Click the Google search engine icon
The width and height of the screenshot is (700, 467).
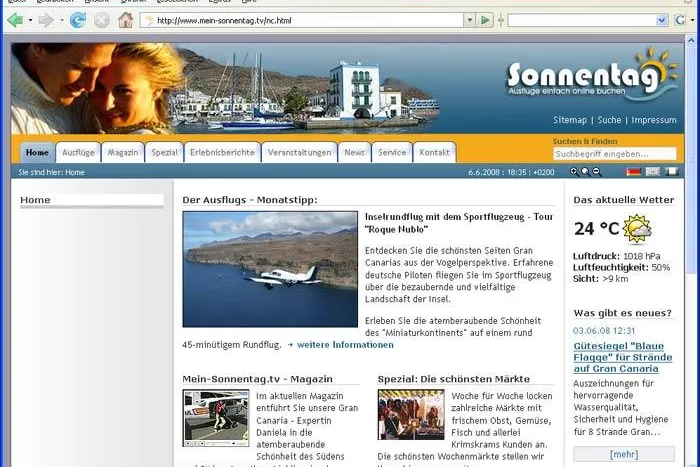(x=680, y=20)
